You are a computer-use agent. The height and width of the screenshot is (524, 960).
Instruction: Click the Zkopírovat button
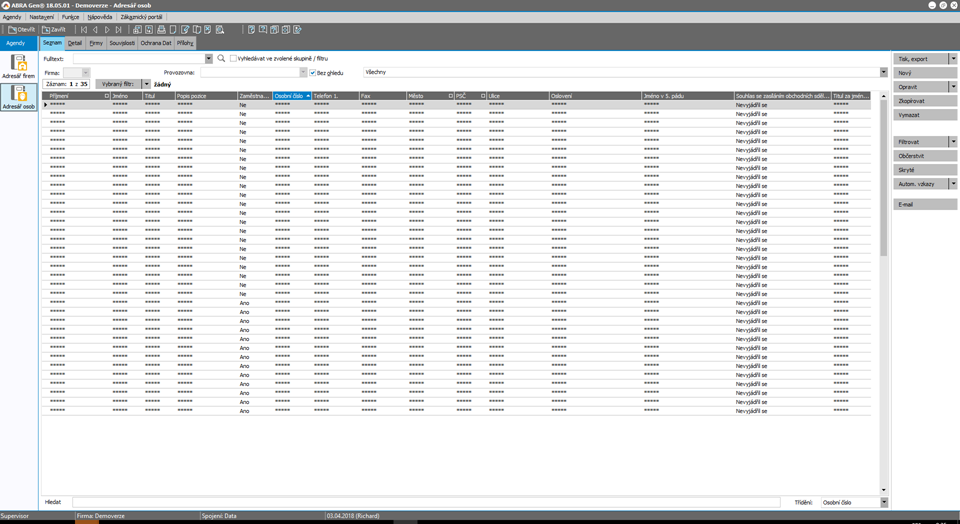pos(924,101)
